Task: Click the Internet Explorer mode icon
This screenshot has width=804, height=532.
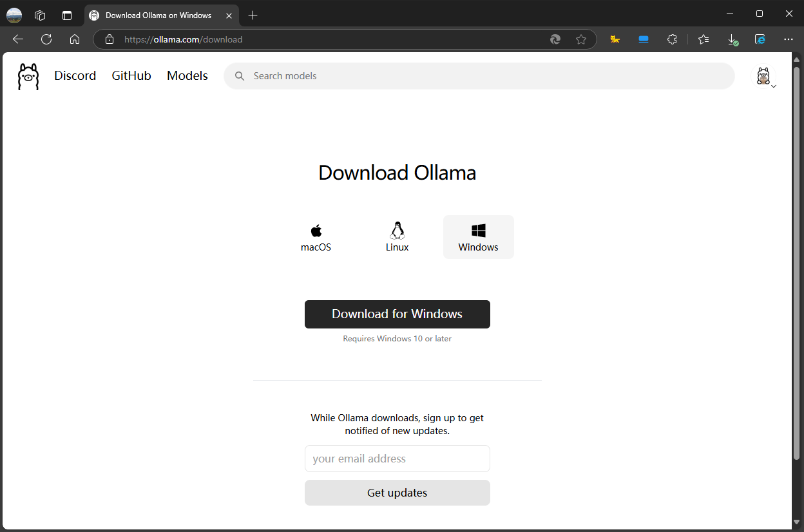Action: coord(760,39)
